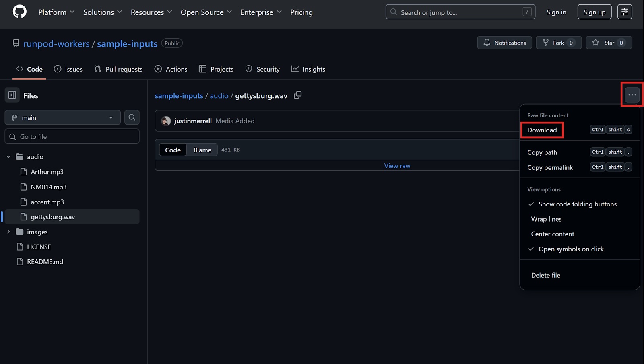Expand the Solutions menu

tap(103, 12)
